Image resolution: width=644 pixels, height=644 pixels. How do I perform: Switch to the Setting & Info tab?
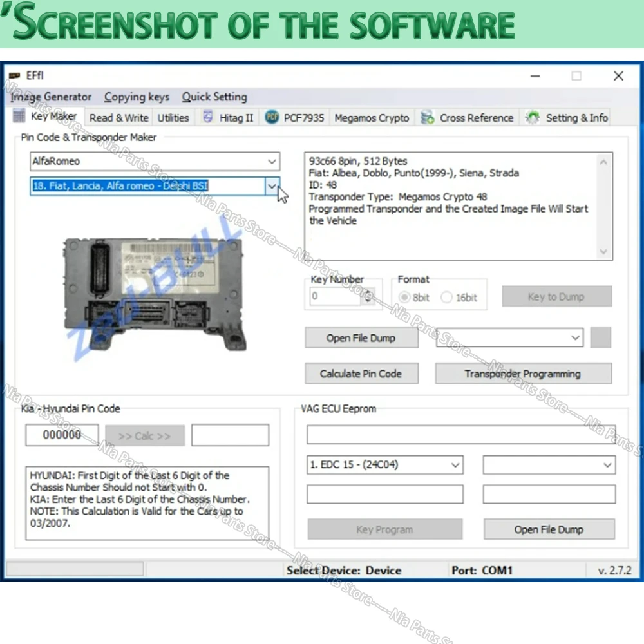567,118
